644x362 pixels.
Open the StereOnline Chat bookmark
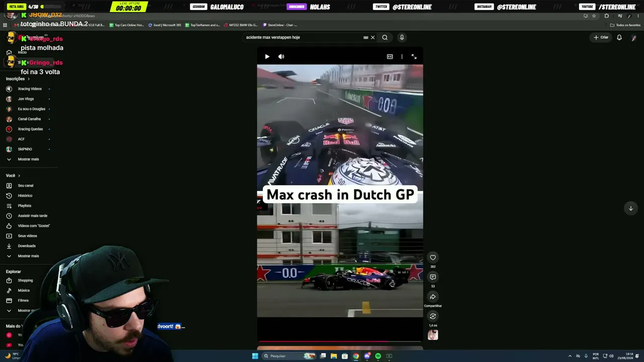tap(280, 25)
